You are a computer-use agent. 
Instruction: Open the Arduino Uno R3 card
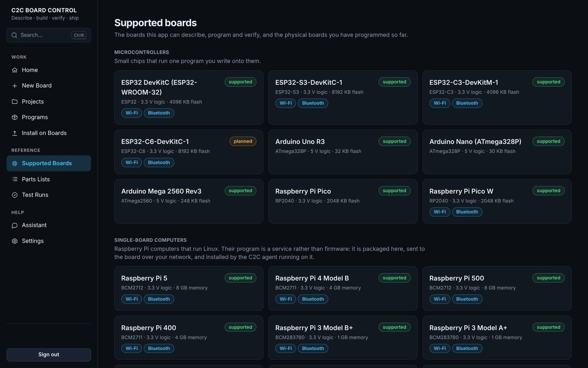343,152
